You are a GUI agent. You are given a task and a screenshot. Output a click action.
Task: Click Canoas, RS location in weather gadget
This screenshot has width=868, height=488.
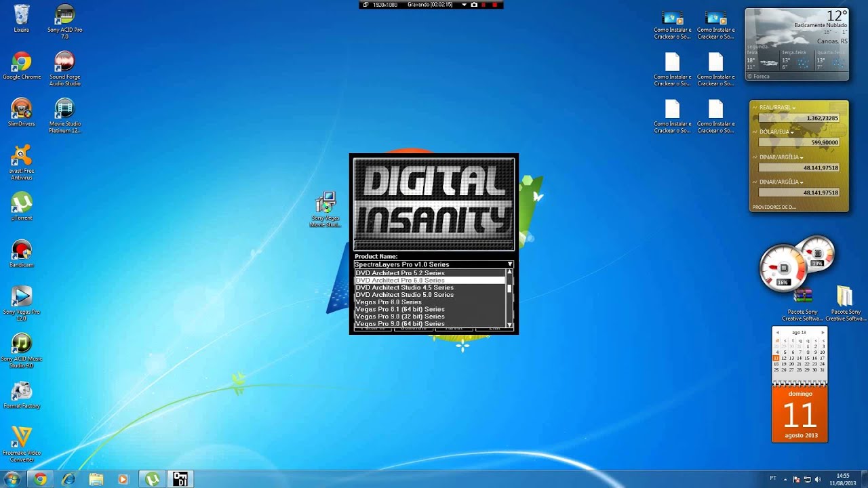[x=832, y=41]
